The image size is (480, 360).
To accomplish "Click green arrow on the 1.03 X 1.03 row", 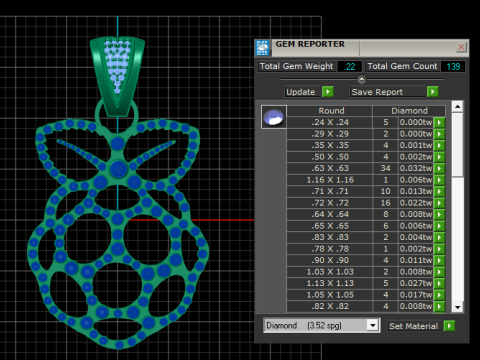I will 439,272.
